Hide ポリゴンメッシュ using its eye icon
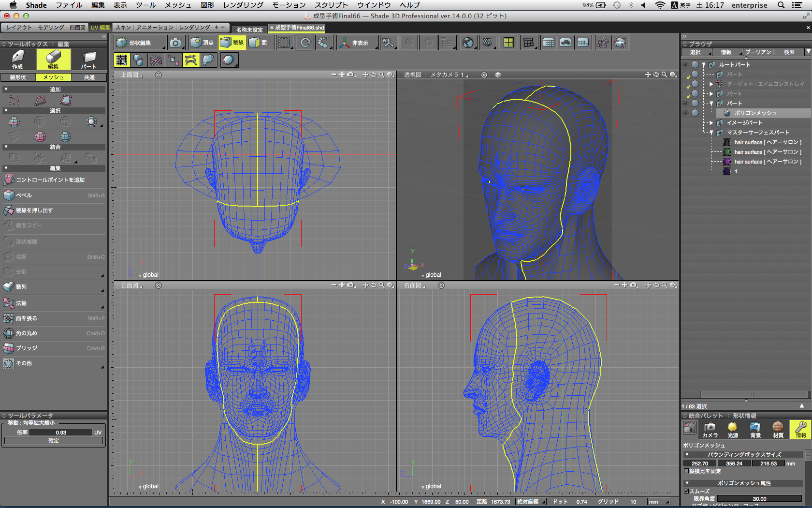812x508 pixels. [x=685, y=113]
